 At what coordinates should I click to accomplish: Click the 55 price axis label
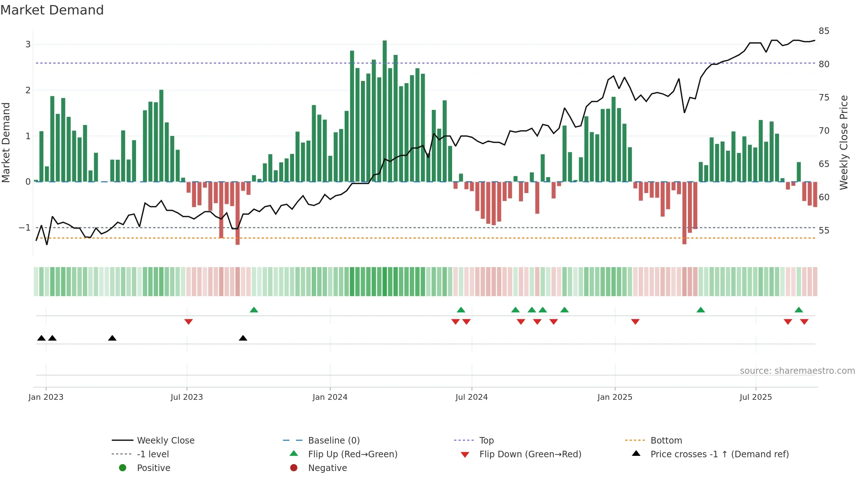click(824, 231)
